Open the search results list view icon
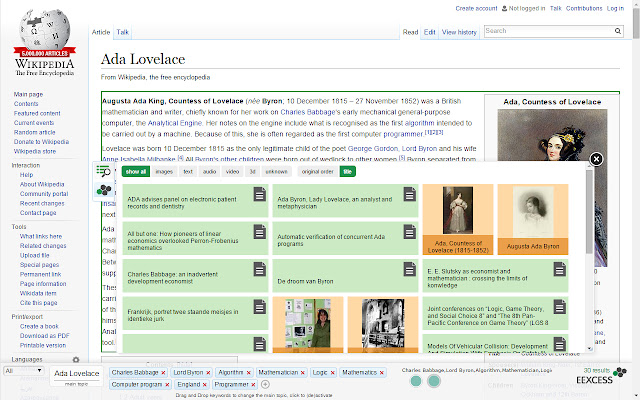 (x=103, y=171)
